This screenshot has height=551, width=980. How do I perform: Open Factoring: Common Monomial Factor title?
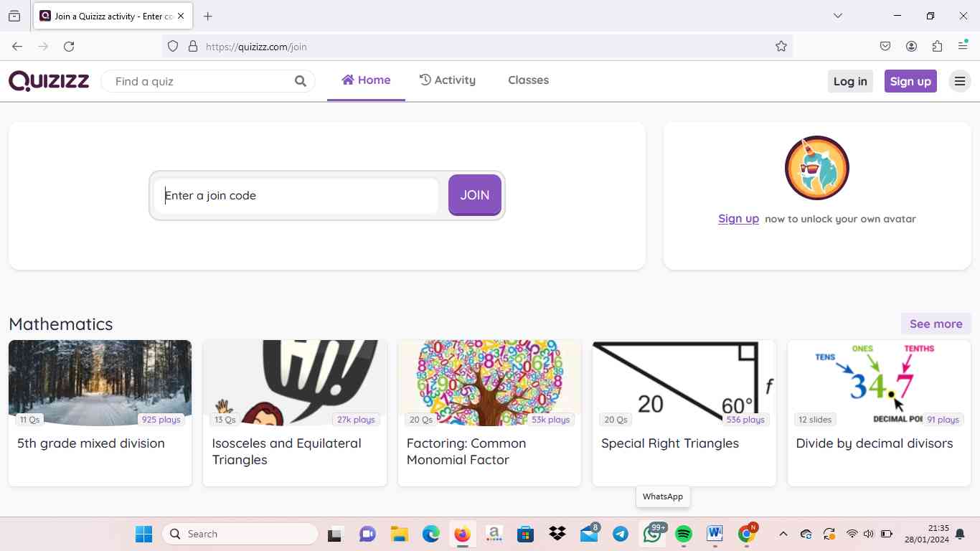[466, 451]
